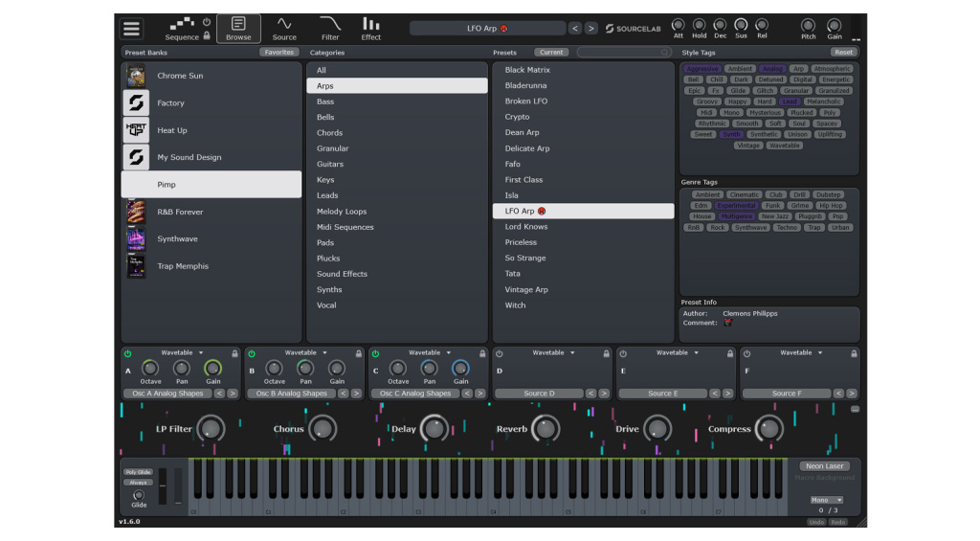
Task: Open the Mono voice mode dropdown
Action: tap(826, 501)
